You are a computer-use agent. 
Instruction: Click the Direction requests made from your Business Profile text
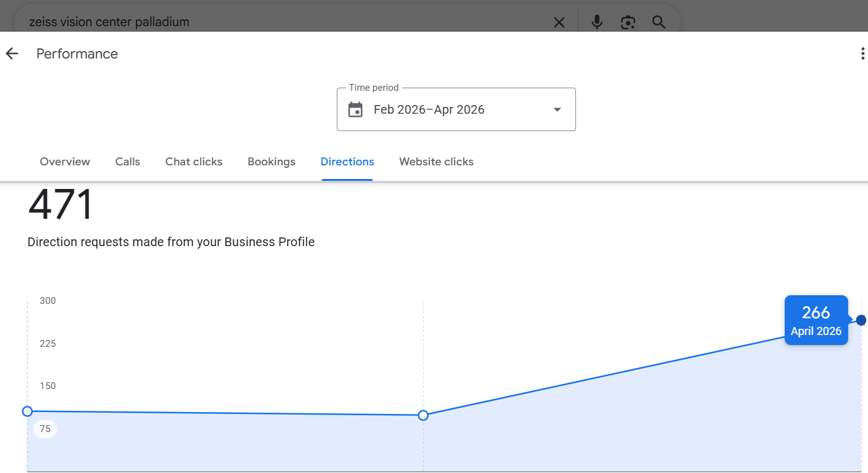(171, 242)
